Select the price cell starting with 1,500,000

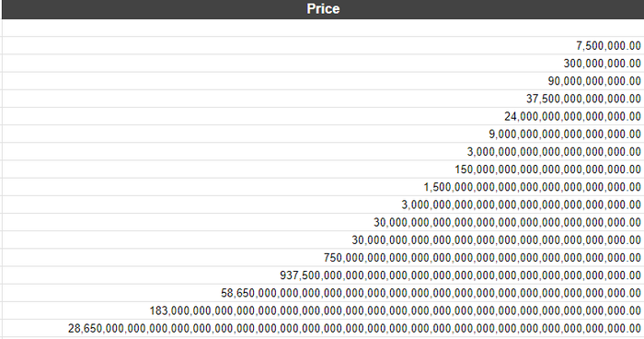(323, 187)
